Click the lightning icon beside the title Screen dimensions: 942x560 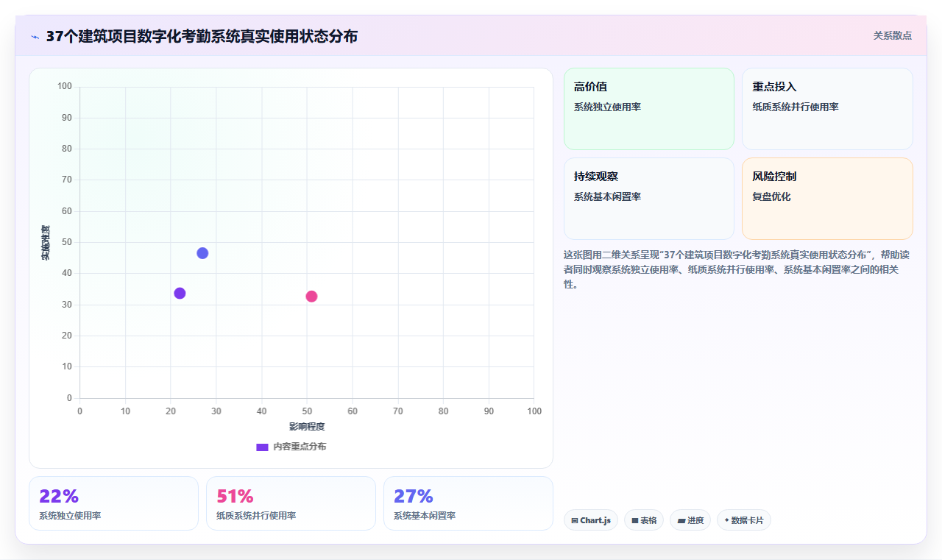pyautogui.click(x=35, y=37)
